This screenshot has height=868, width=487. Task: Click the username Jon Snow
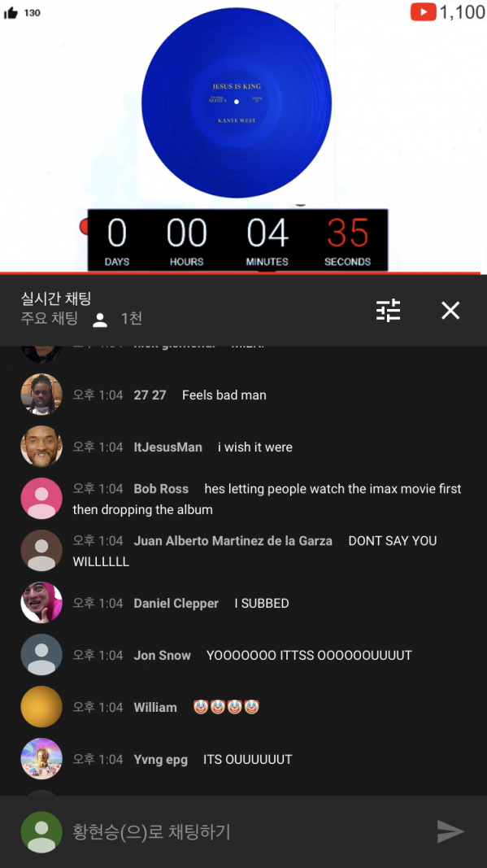click(x=162, y=655)
